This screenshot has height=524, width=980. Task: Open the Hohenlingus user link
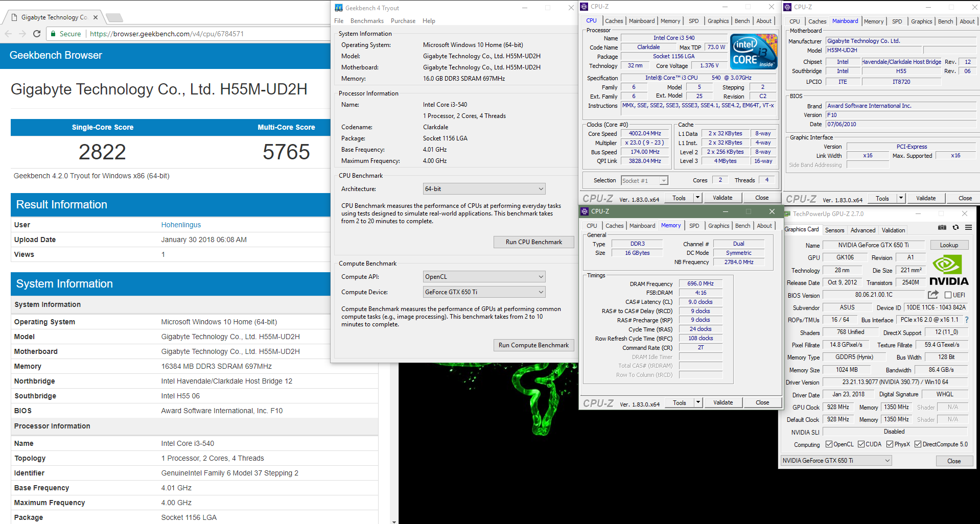(181, 225)
